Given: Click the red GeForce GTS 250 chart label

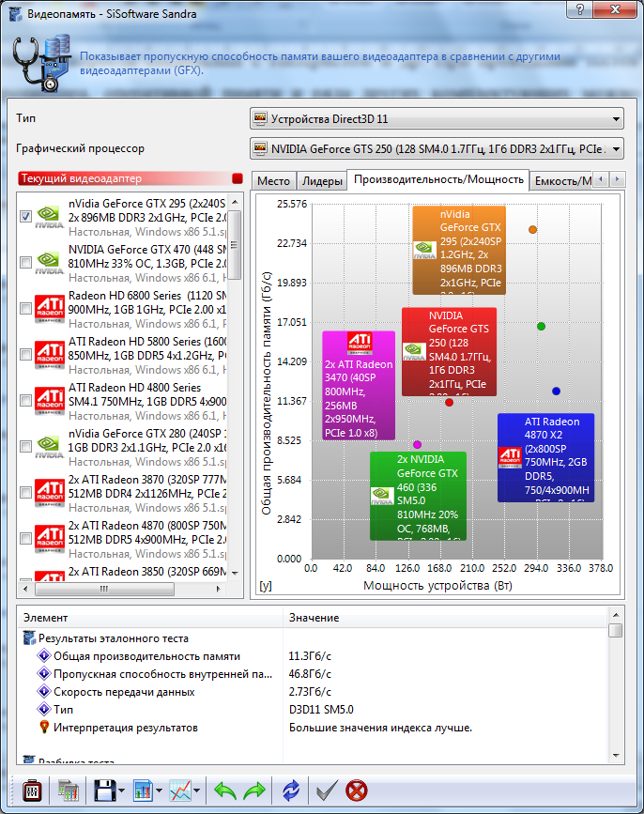Looking at the screenshot, I should (449, 351).
